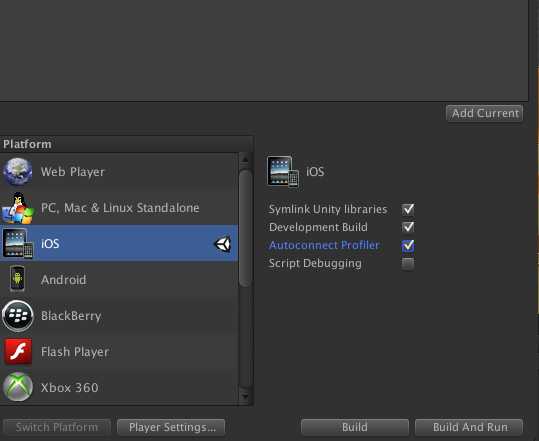Click the Script Debugging label
539x441 pixels.
point(315,263)
